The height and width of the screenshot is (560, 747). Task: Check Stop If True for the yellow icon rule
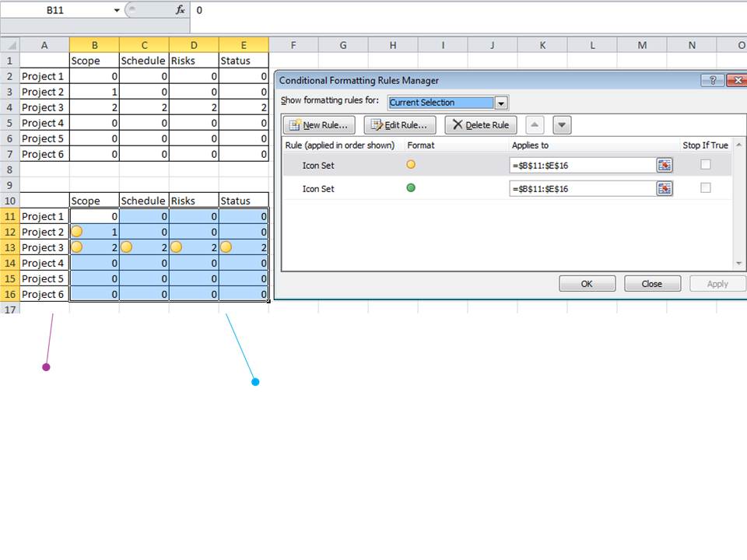tap(706, 165)
